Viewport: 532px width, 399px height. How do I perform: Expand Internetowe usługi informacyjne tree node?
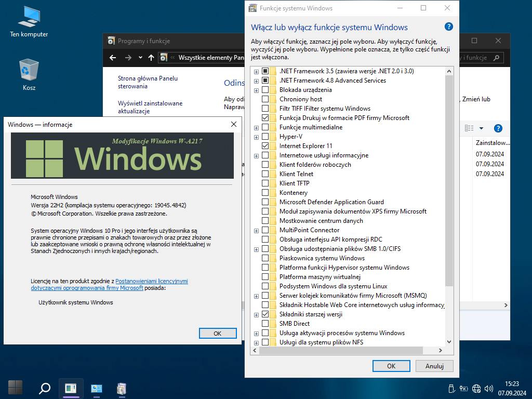point(257,156)
